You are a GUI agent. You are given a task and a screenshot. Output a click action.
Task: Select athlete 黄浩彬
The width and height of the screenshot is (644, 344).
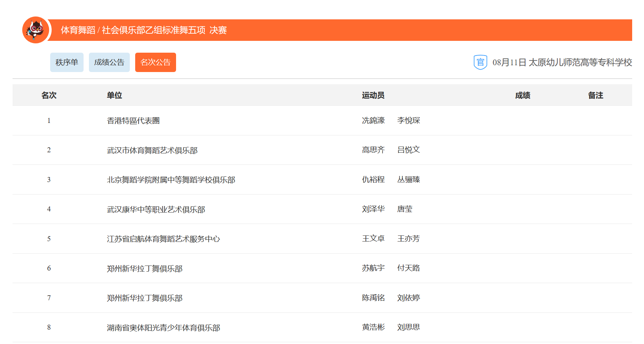(x=373, y=327)
